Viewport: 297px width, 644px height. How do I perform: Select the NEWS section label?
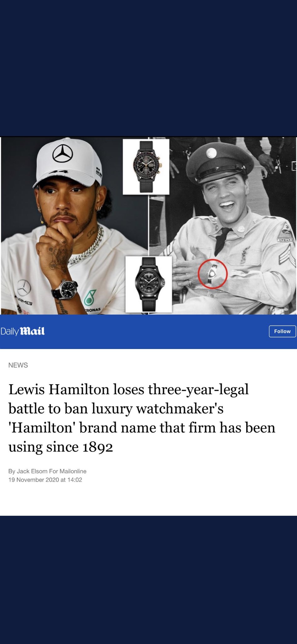(18, 365)
